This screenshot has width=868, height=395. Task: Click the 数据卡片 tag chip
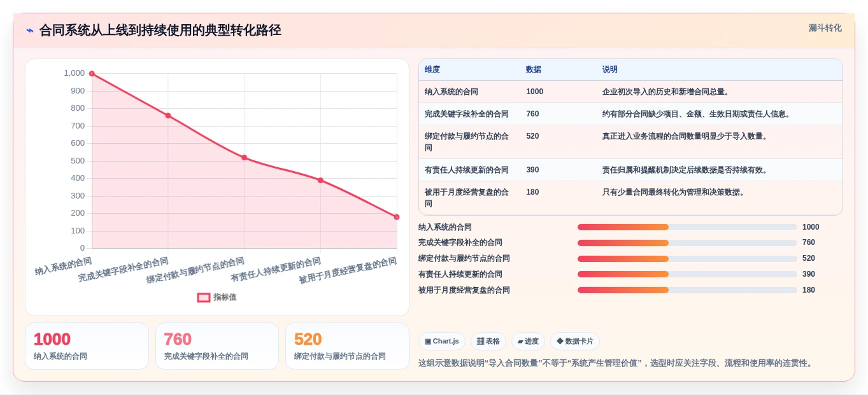[x=575, y=341]
